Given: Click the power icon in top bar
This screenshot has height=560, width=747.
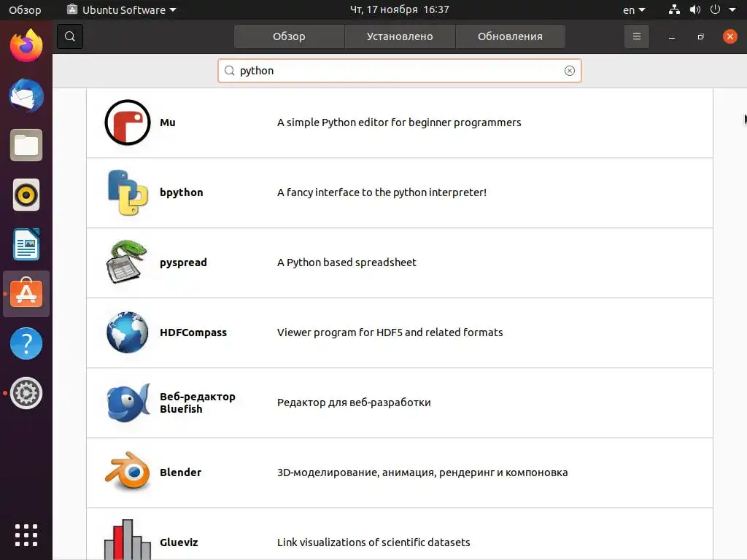Looking at the screenshot, I should [715, 9].
